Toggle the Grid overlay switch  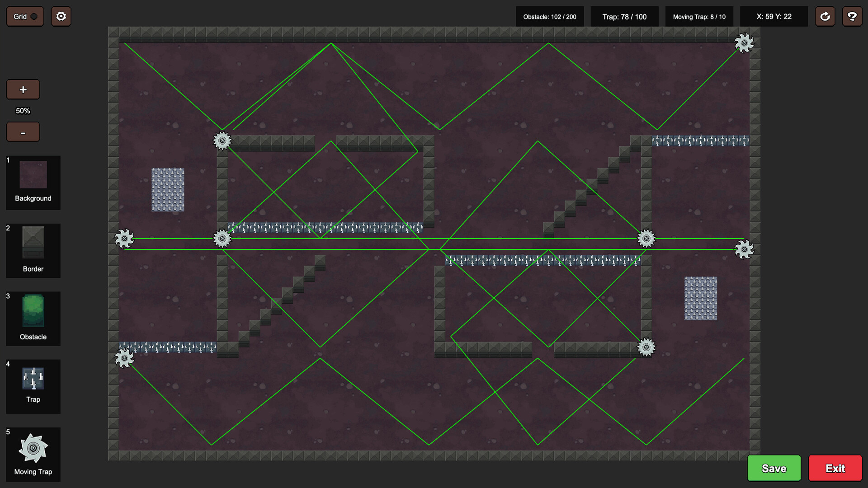(25, 16)
